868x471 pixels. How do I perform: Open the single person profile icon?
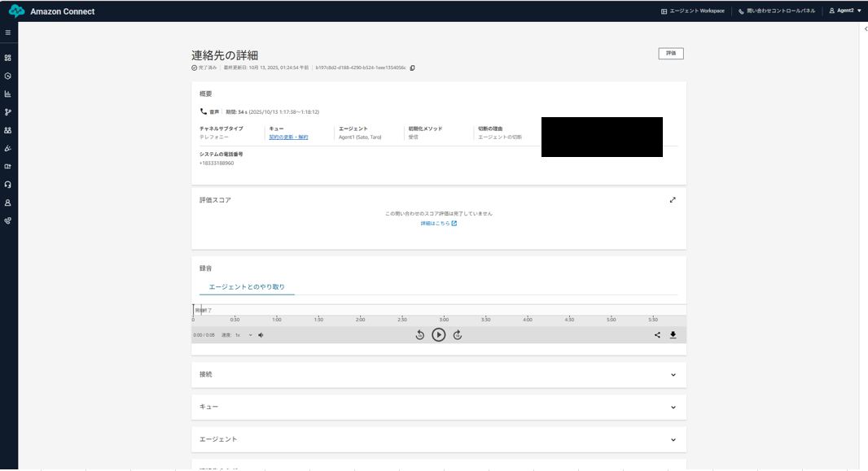[8, 203]
